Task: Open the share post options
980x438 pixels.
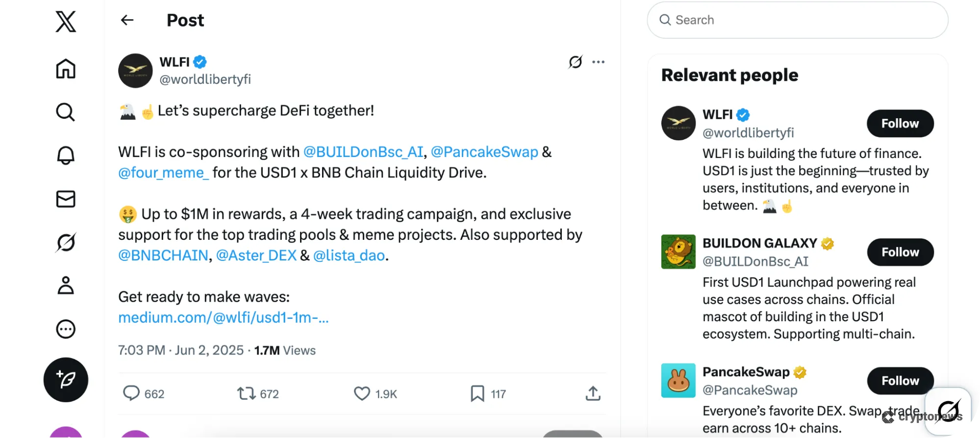Action: (593, 393)
